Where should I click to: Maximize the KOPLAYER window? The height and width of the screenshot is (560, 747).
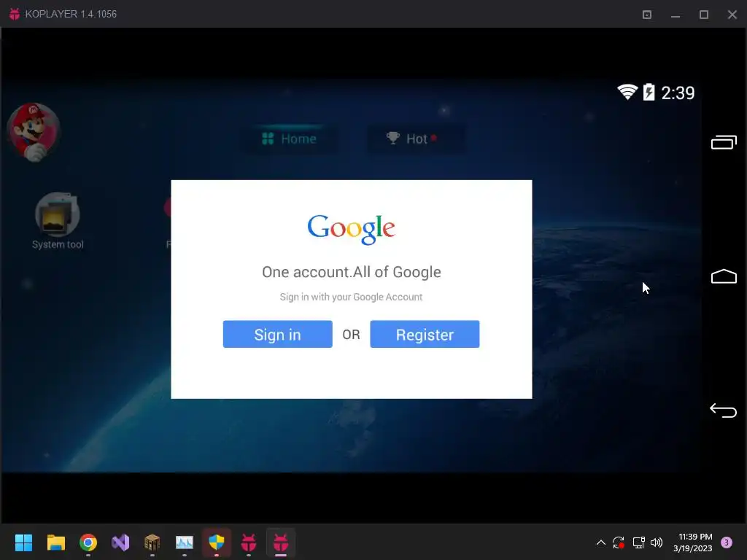click(x=704, y=15)
